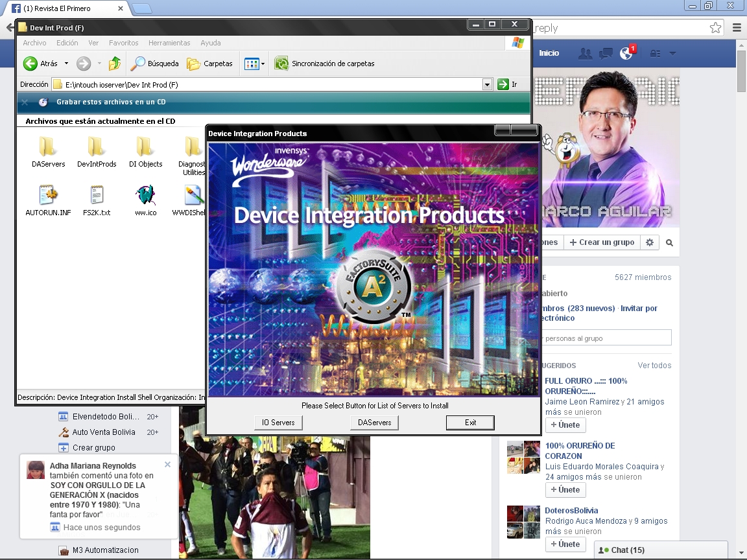
Task: Open the DevIntProds folder icon
Action: [x=96, y=146]
